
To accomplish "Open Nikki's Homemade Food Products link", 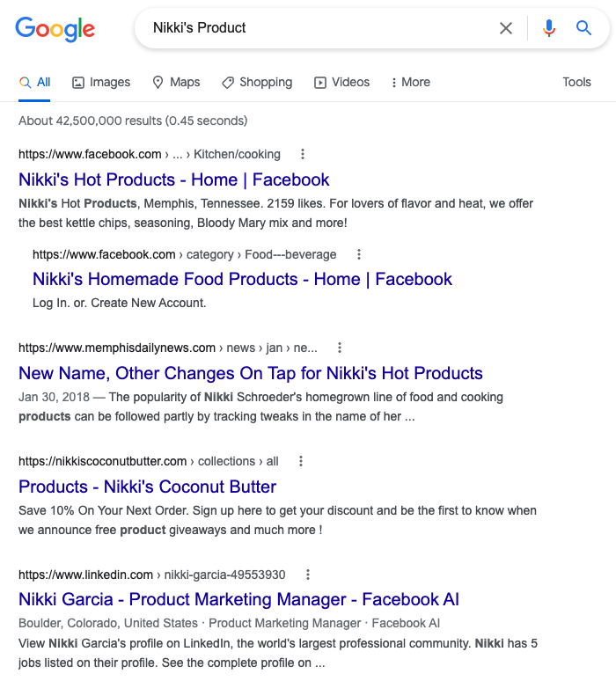I will click(242, 279).
